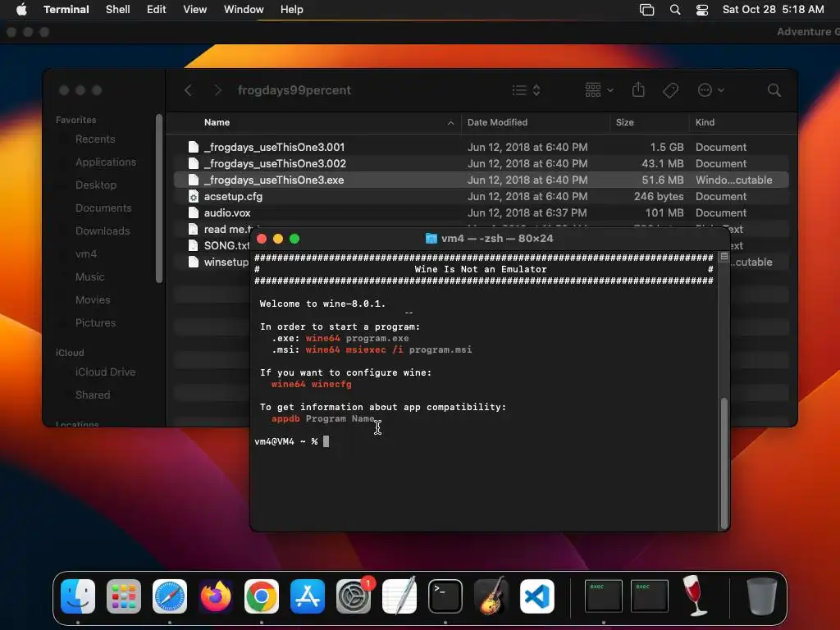Viewport: 840px width, 630px height.
Task: Open Stage Manager icon in menu bar
Action: (646, 10)
